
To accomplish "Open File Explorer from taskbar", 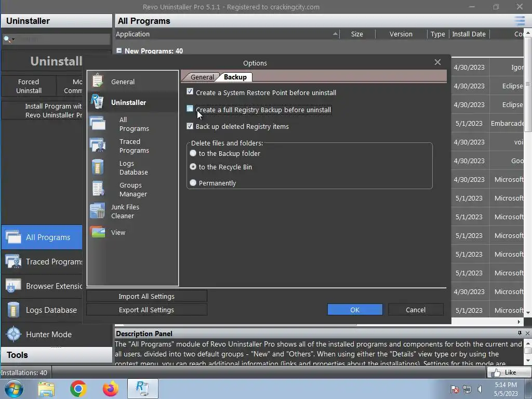I will [x=46, y=389].
